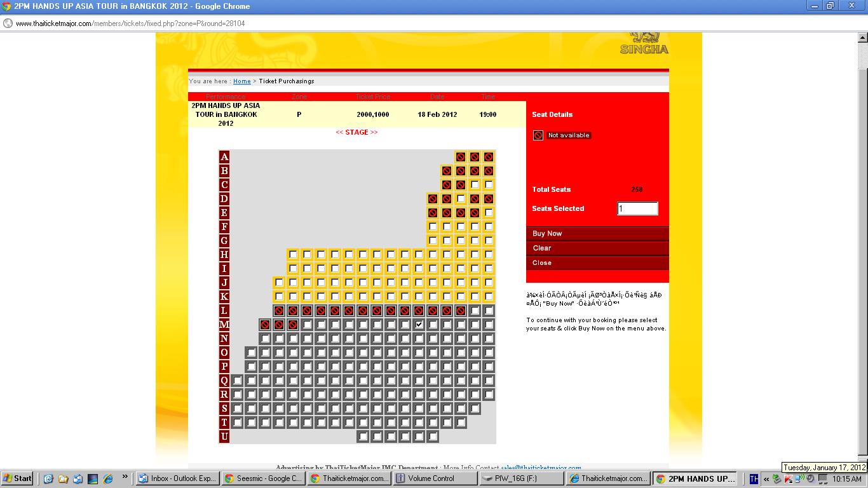This screenshot has height=488, width=868.
Task: Click the ticket price 2000,1000 cell
Action: click(x=373, y=114)
